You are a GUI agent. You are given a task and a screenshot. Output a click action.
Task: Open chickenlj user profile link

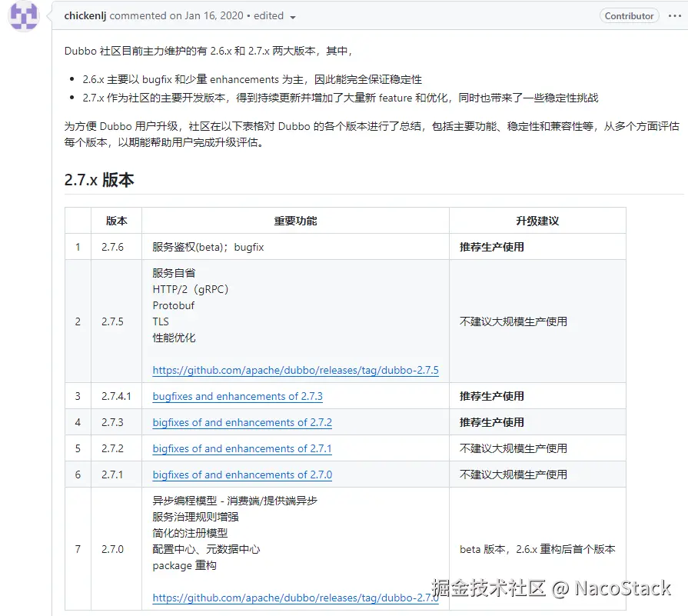tap(85, 16)
